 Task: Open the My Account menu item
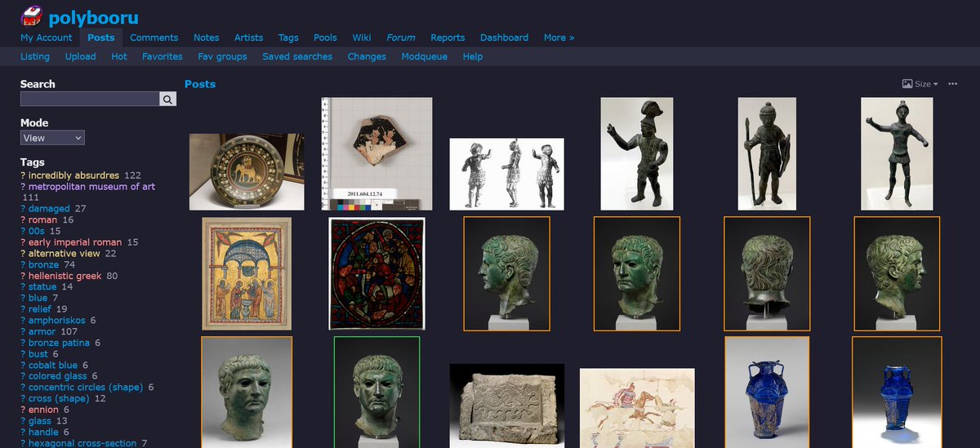tap(47, 38)
